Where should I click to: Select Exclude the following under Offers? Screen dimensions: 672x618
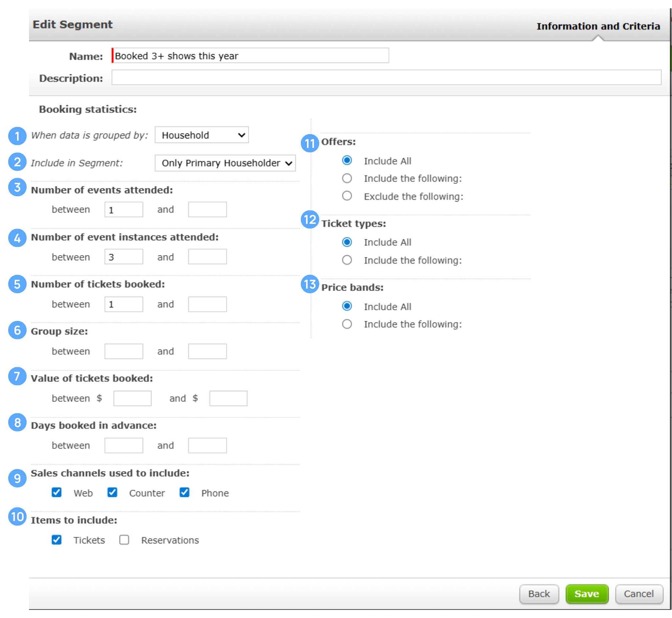[x=347, y=196]
